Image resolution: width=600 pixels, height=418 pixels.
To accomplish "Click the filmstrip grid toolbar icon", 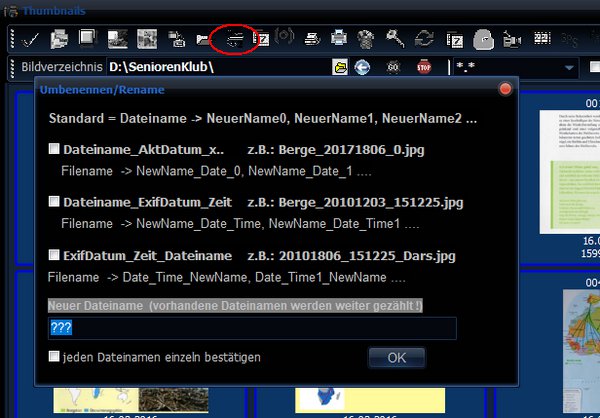I will 542,38.
